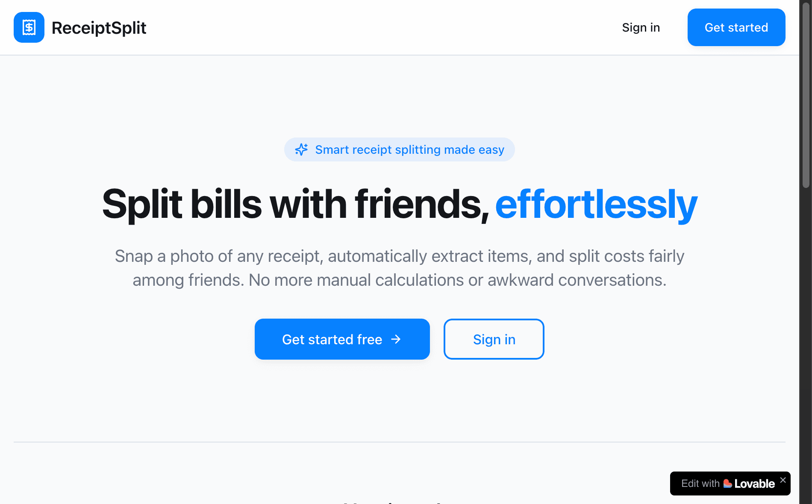Click the Lovable wordmark in the badge
Image resolution: width=812 pixels, height=504 pixels.
(x=754, y=483)
